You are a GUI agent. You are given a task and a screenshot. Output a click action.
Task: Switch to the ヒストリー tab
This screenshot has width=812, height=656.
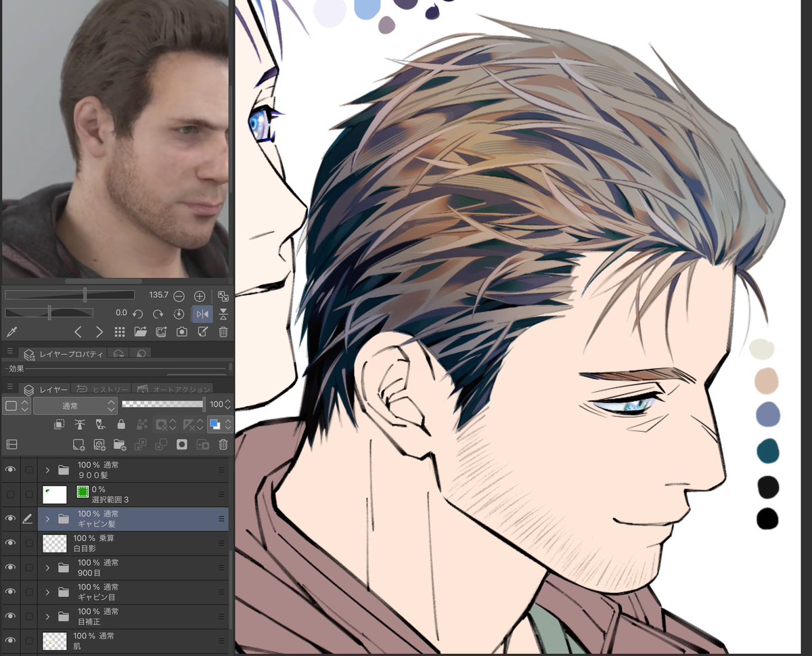coord(101,389)
